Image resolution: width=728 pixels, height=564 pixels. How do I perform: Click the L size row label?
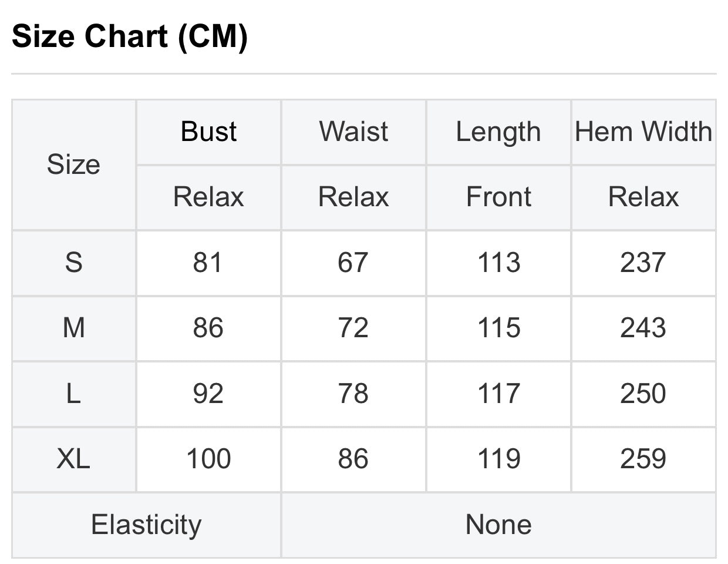pos(73,394)
